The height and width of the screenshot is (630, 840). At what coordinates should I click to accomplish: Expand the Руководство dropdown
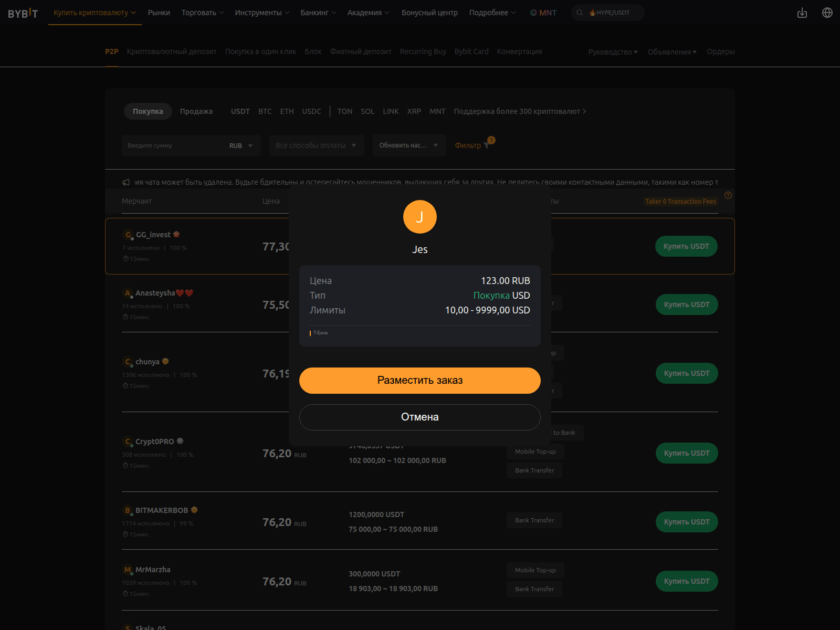[x=613, y=51]
